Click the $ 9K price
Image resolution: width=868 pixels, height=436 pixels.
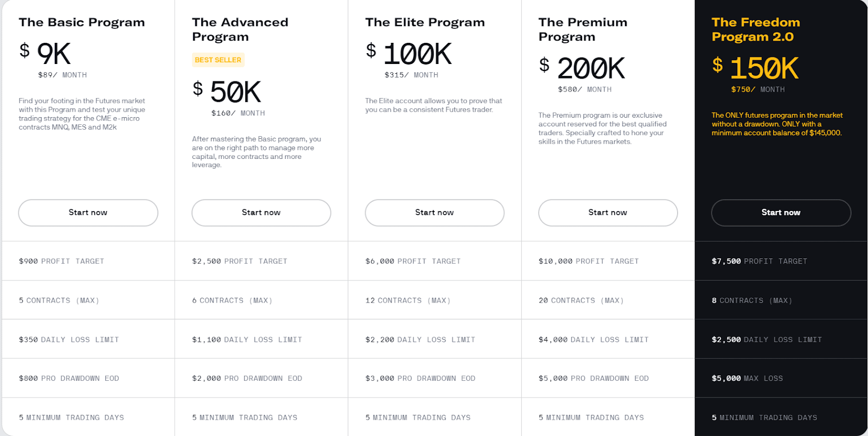45,53
